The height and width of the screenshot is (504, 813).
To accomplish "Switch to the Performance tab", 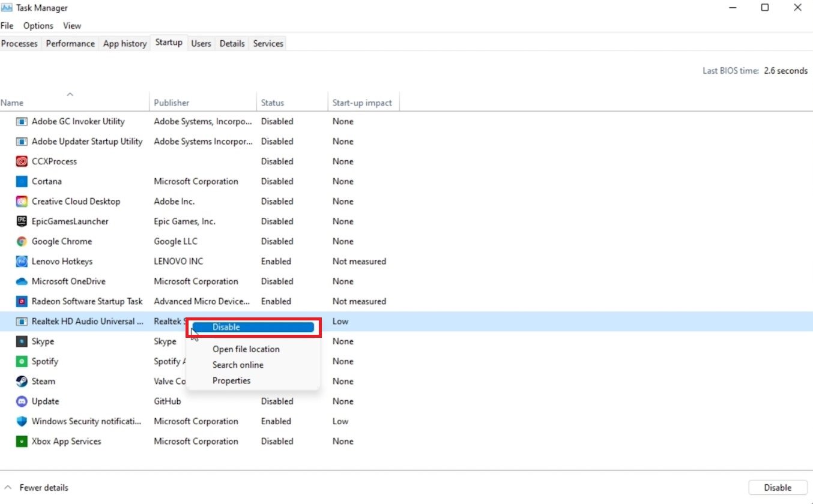I will [70, 43].
